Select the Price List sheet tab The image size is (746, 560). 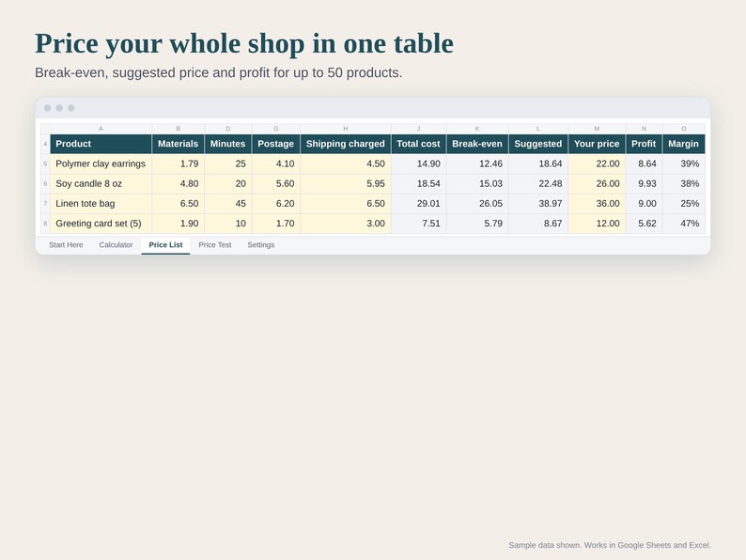[165, 245]
